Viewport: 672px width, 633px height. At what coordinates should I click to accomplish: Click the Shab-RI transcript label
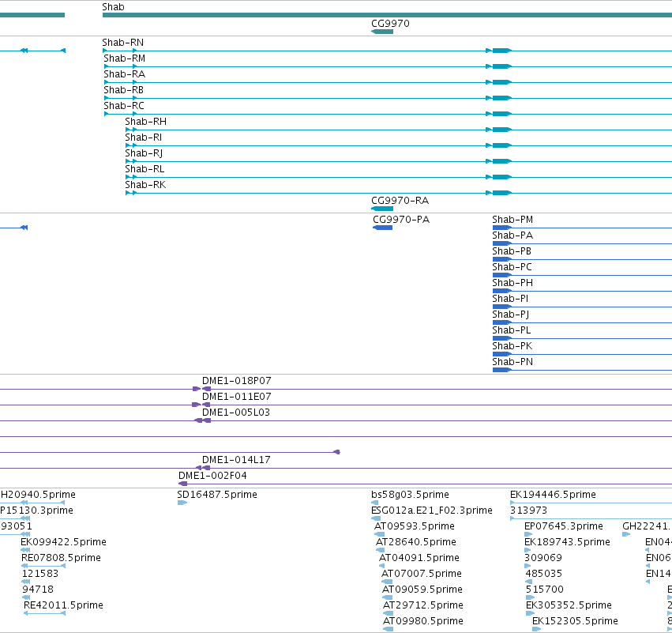143,138
